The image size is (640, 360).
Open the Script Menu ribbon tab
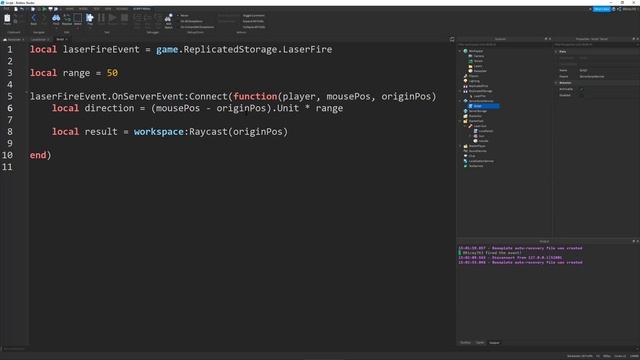[x=142, y=9]
